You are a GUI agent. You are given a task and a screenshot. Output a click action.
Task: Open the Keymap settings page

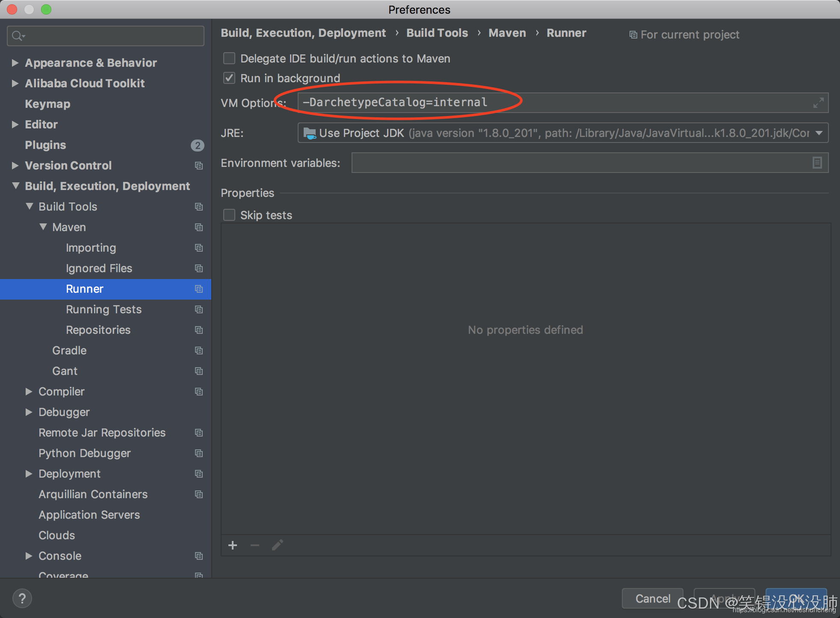tap(47, 104)
